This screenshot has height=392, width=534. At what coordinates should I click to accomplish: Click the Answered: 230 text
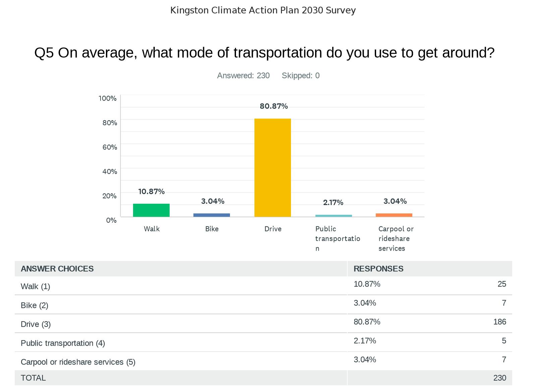243,76
